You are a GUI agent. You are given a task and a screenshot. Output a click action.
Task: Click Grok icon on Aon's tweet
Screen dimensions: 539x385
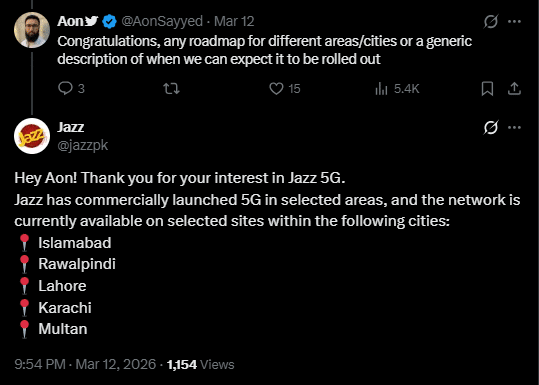(x=491, y=22)
